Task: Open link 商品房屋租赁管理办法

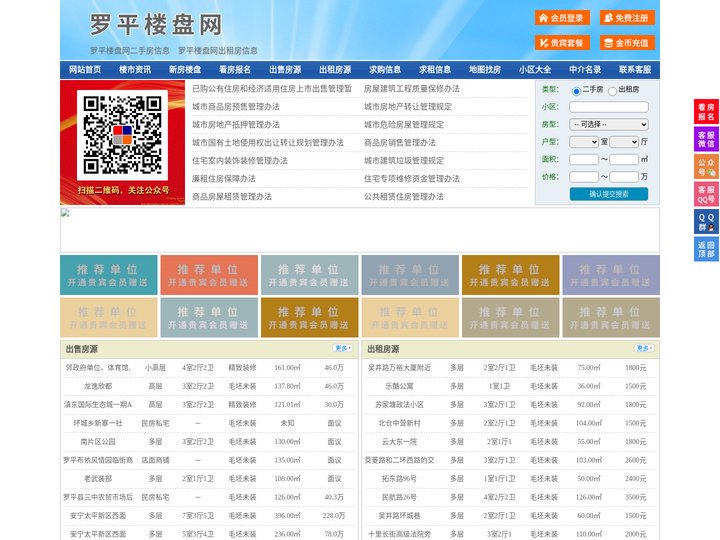Action: [x=232, y=197]
